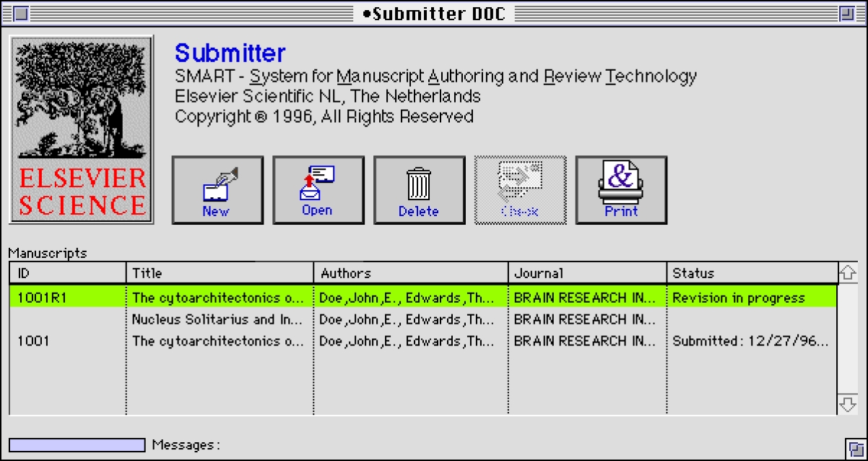The image size is (868, 461).
Task: Click the zoom box in title bar
Action: click(x=846, y=14)
